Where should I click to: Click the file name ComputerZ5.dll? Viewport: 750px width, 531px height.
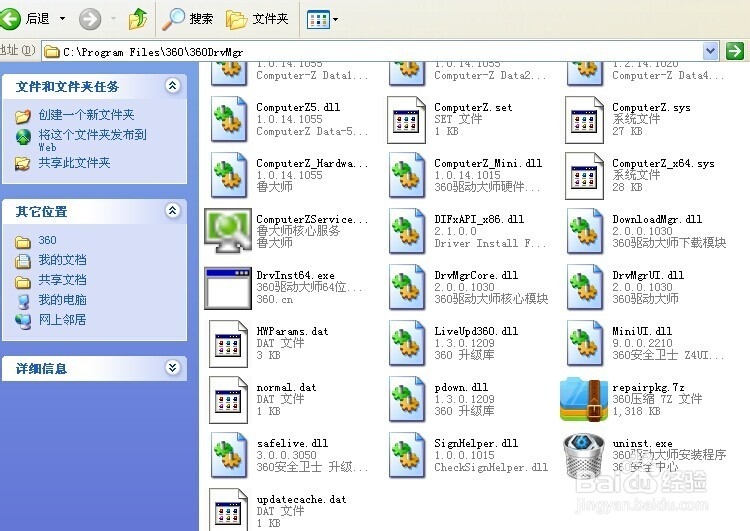(298, 107)
